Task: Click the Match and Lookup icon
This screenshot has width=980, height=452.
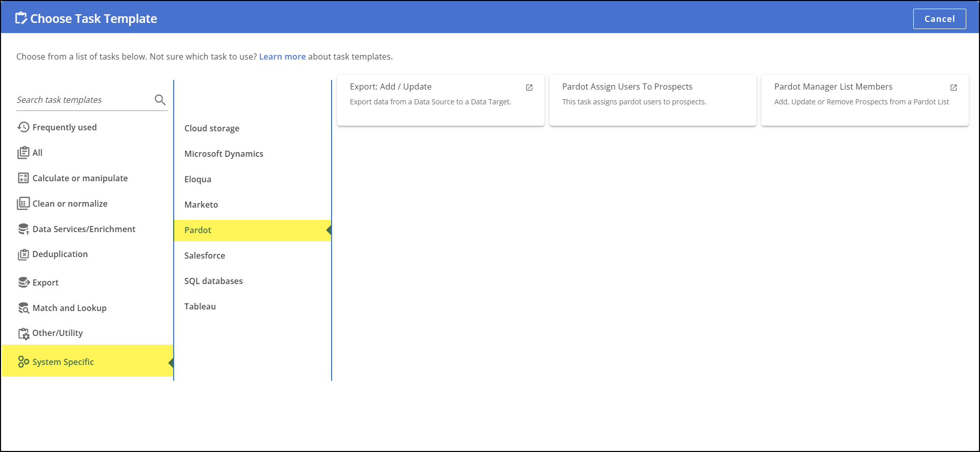Action: pos(24,308)
